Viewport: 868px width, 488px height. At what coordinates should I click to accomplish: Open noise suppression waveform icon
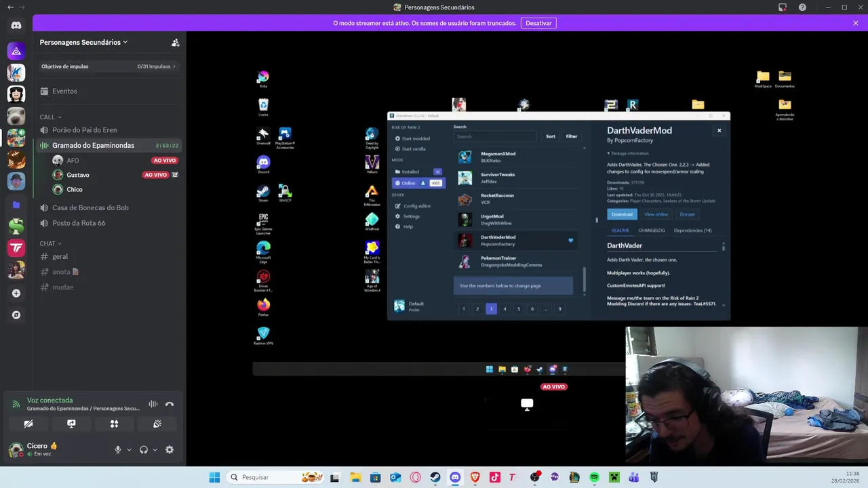(153, 404)
